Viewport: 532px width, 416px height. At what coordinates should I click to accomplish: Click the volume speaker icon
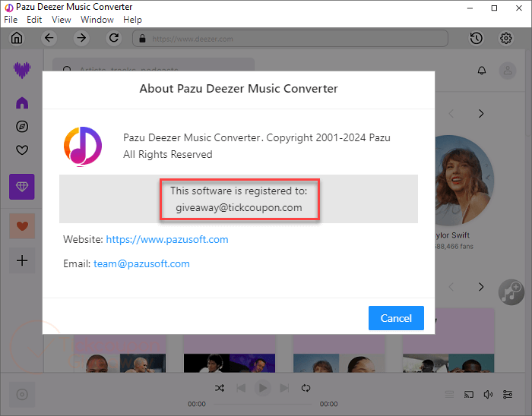click(x=488, y=394)
